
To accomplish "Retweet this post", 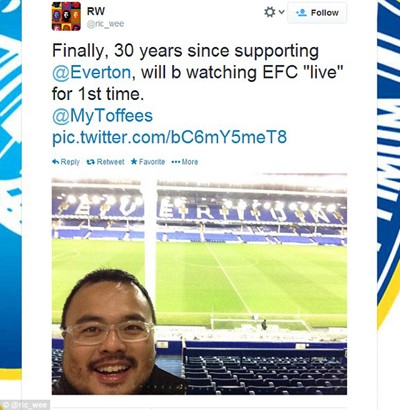I will click(105, 162).
